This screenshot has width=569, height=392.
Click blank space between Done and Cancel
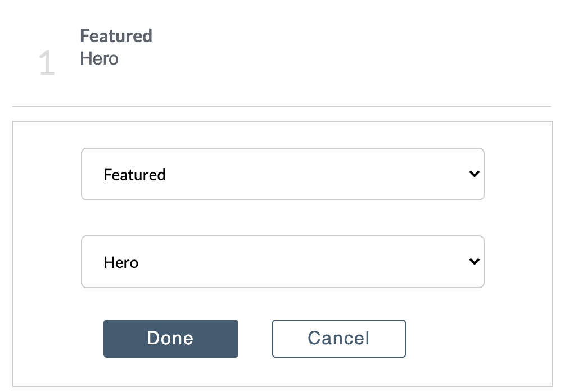coord(255,339)
